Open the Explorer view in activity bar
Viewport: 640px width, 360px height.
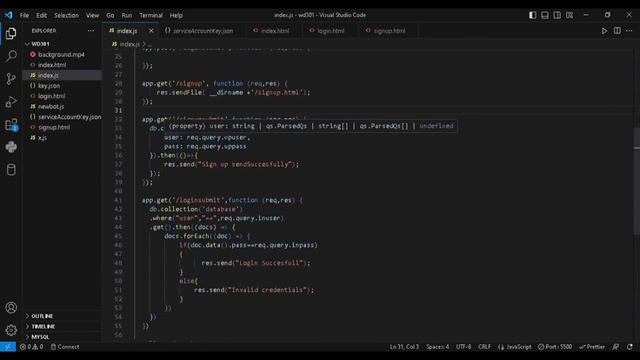click(11, 33)
